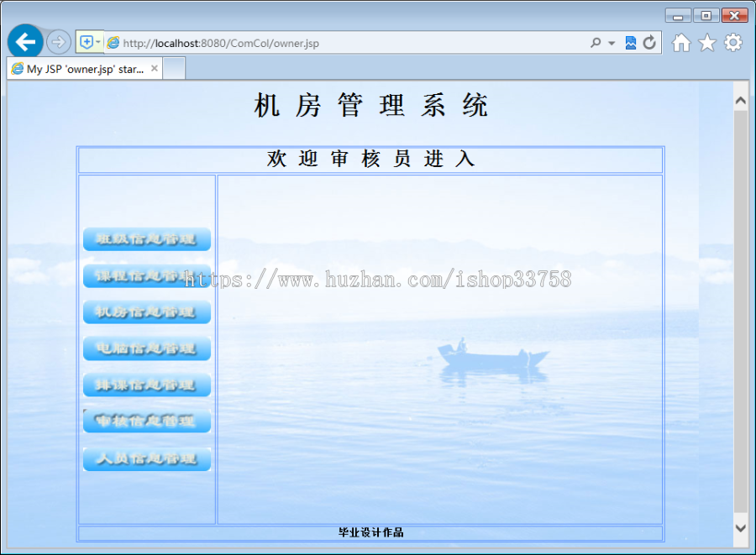Open the browser Home page
Viewport: 756px width, 555px height.
click(681, 42)
